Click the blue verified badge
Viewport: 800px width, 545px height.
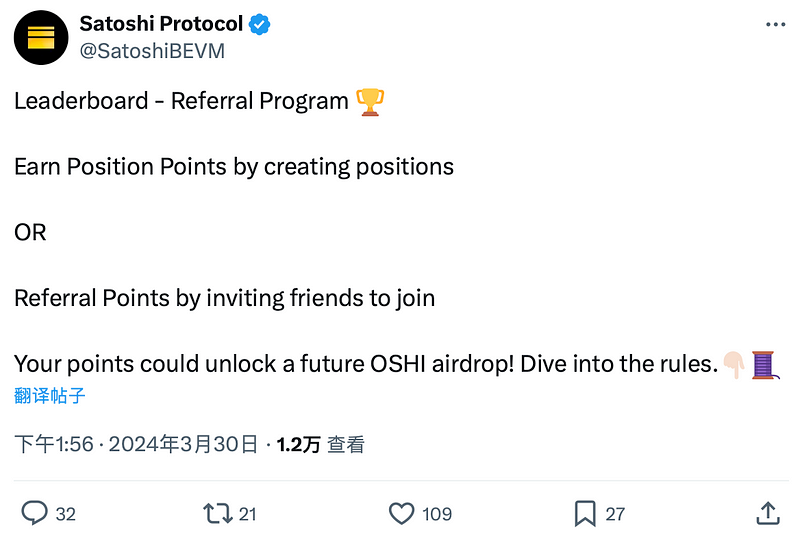click(260, 24)
